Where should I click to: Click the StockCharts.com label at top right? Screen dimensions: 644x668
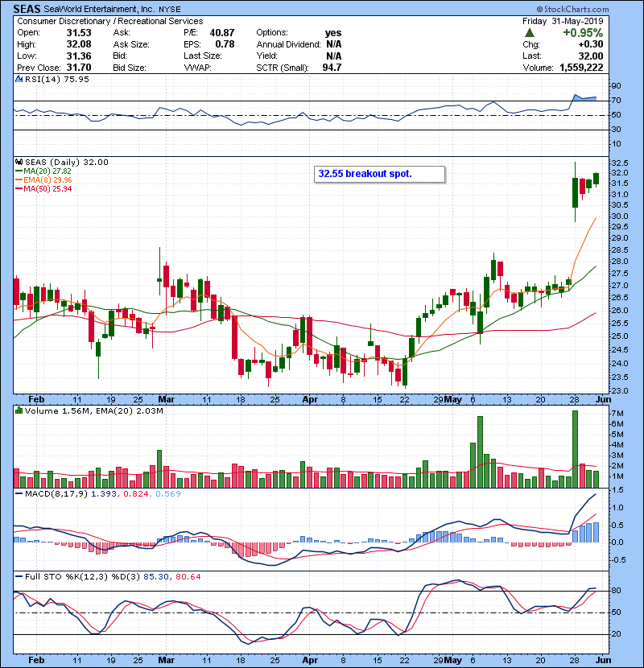point(572,9)
